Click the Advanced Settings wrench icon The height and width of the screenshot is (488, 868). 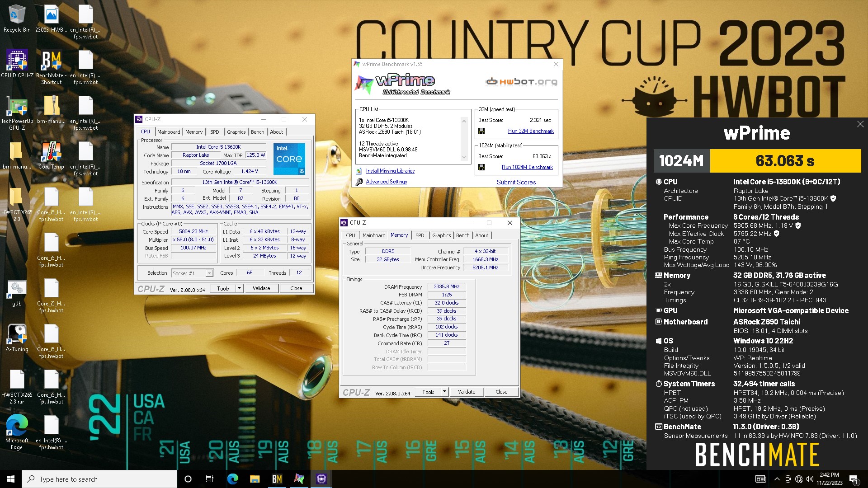(359, 182)
